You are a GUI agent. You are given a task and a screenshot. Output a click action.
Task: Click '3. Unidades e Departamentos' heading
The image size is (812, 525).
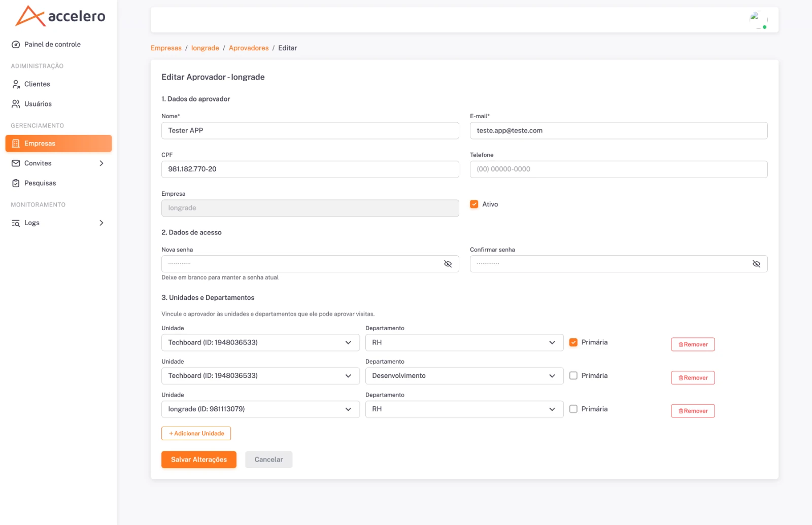208,298
